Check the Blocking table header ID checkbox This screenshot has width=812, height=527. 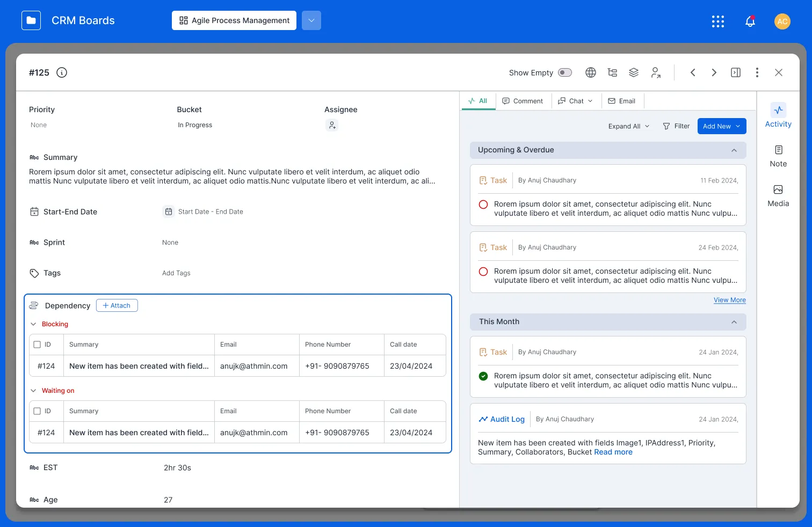[x=37, y=345]
